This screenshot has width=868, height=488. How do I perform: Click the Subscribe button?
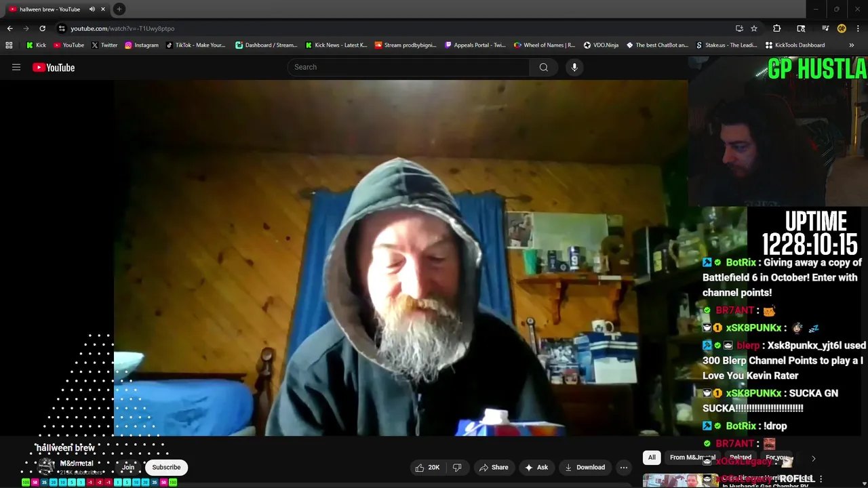166,467
